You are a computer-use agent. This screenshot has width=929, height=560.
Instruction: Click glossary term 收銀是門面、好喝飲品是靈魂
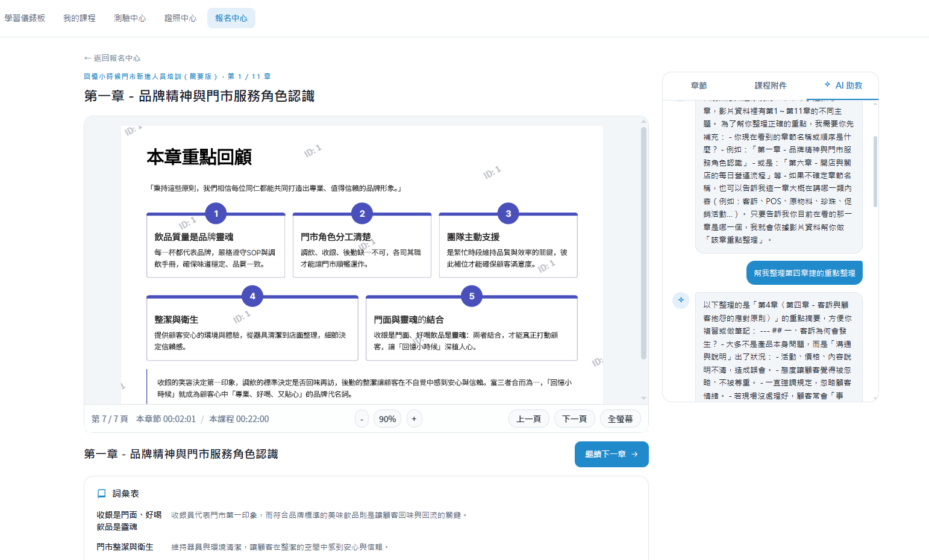[x=129, y=521]
